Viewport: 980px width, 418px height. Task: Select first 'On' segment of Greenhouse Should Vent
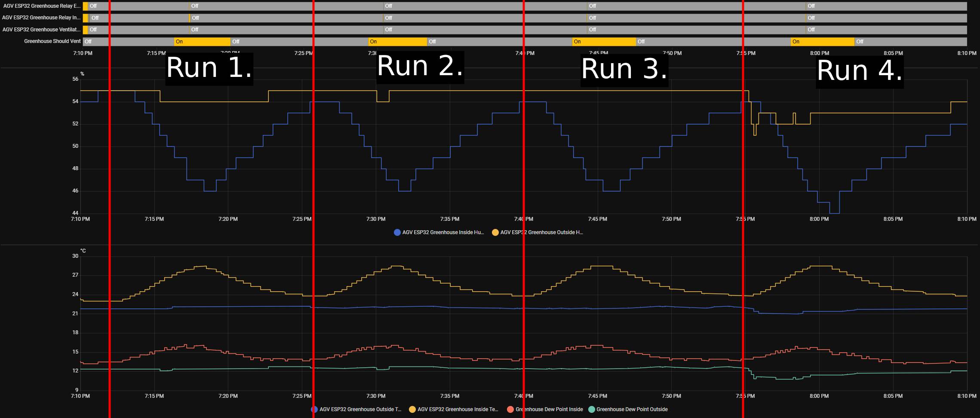pos(202,42)
